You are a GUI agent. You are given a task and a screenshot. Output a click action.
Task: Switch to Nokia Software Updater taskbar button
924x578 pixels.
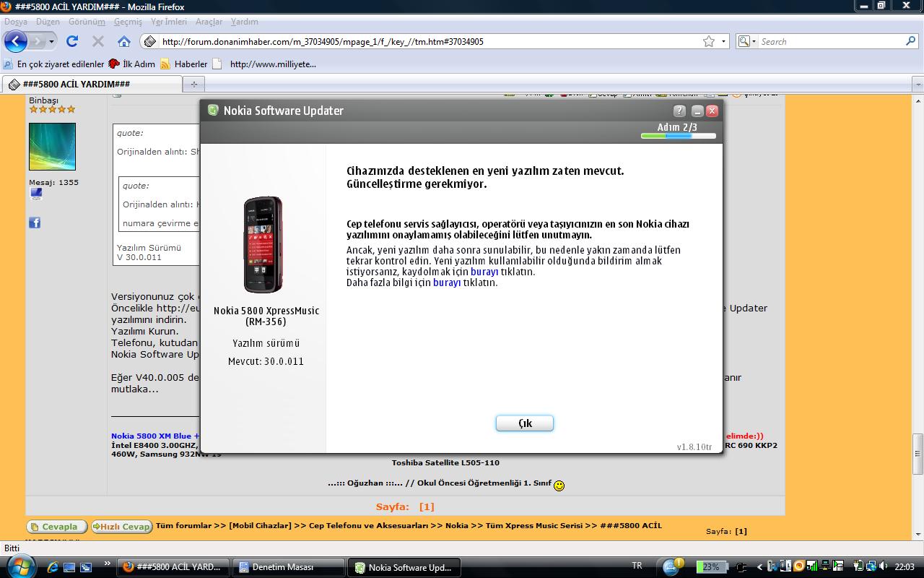coord(404,567)
